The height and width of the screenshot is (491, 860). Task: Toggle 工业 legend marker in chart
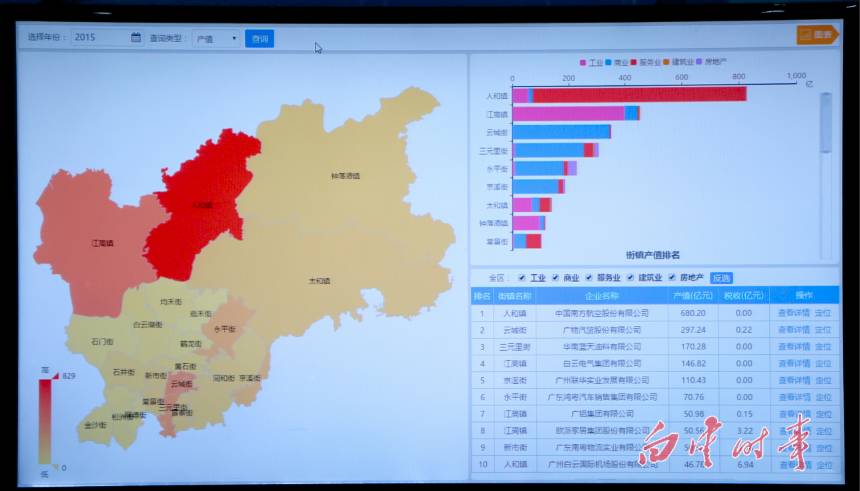point(584,62)
